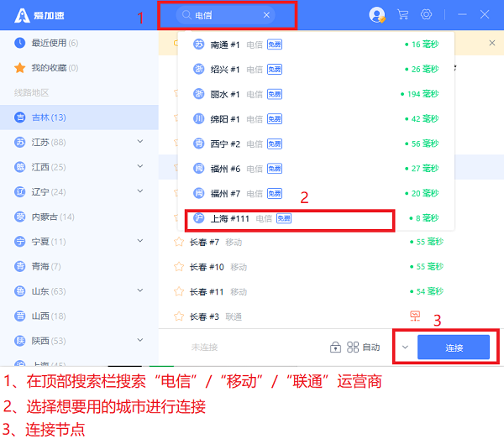Click the 自动 mode label

click(371, 348)
